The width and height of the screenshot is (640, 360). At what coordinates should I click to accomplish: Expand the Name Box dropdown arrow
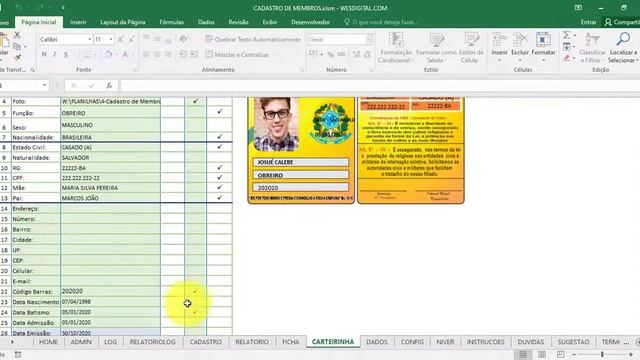pos(44,85)
